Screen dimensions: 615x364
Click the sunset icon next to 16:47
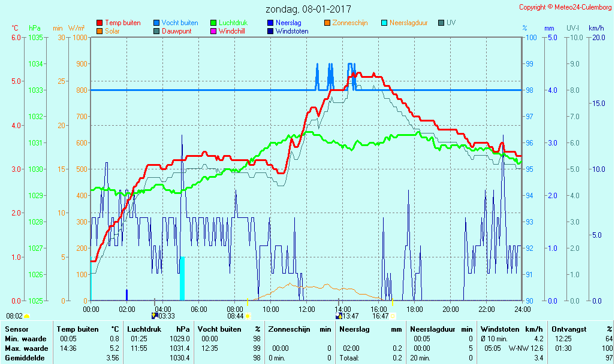(x=393, y=316)
